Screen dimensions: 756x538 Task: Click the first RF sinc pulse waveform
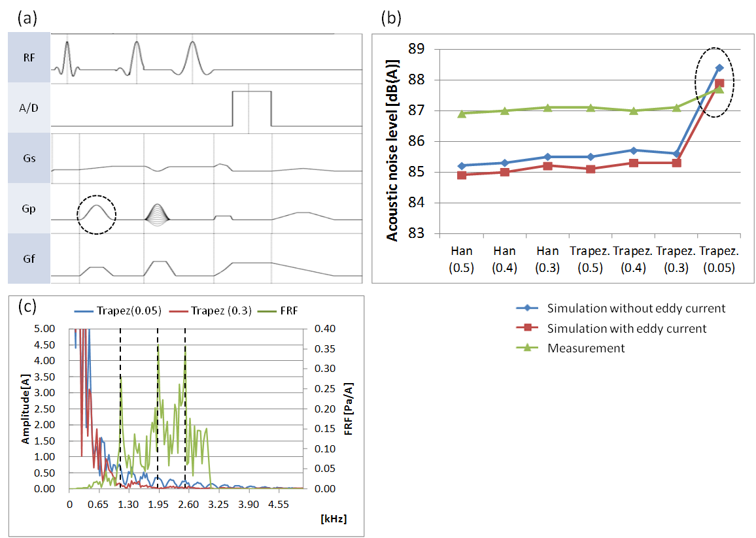click(68, 58)
